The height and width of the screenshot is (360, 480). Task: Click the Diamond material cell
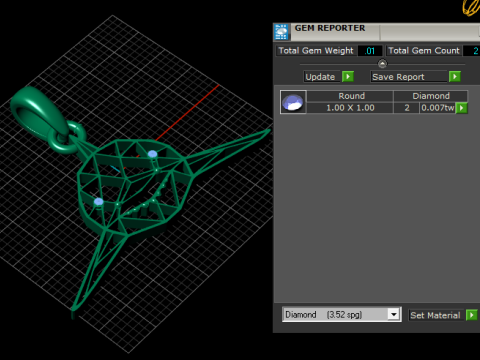coord(431,96)
